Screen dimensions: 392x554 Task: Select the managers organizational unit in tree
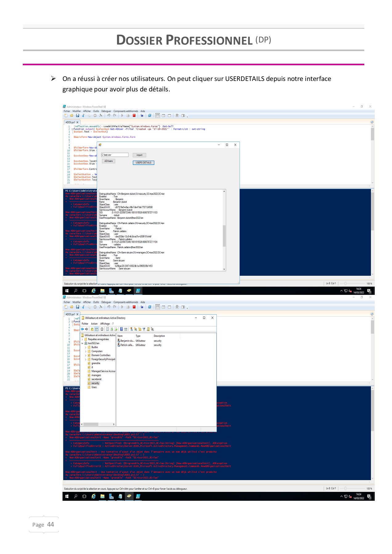[x=96, y=375]
